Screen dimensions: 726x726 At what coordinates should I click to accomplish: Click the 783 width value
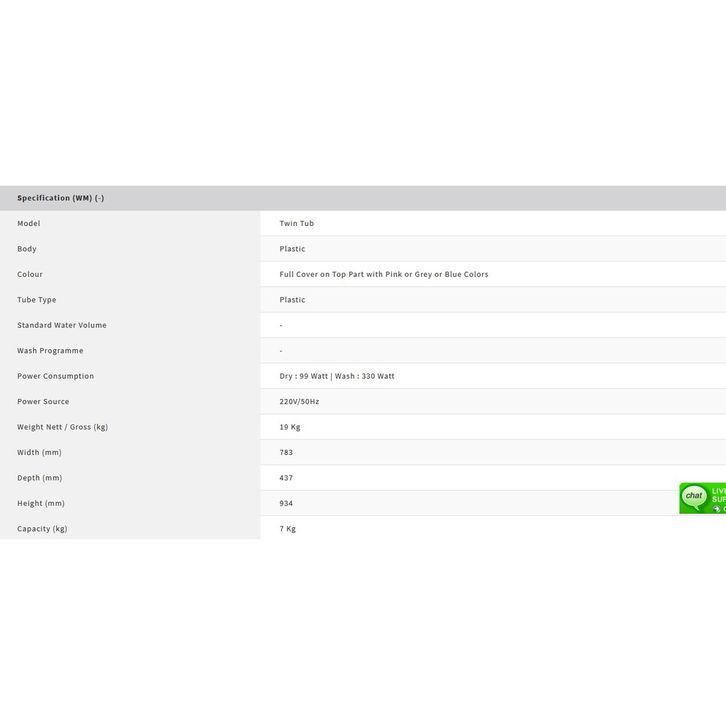286,453
